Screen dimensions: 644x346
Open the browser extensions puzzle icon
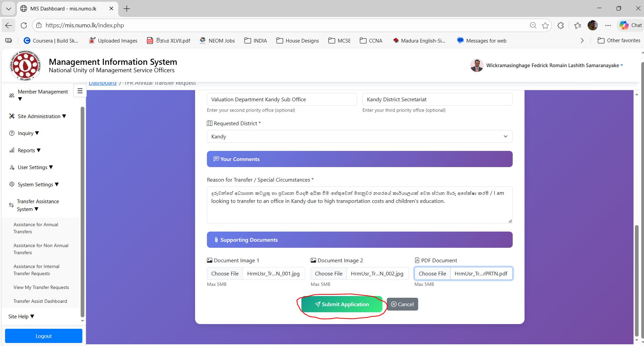point(561,25)
